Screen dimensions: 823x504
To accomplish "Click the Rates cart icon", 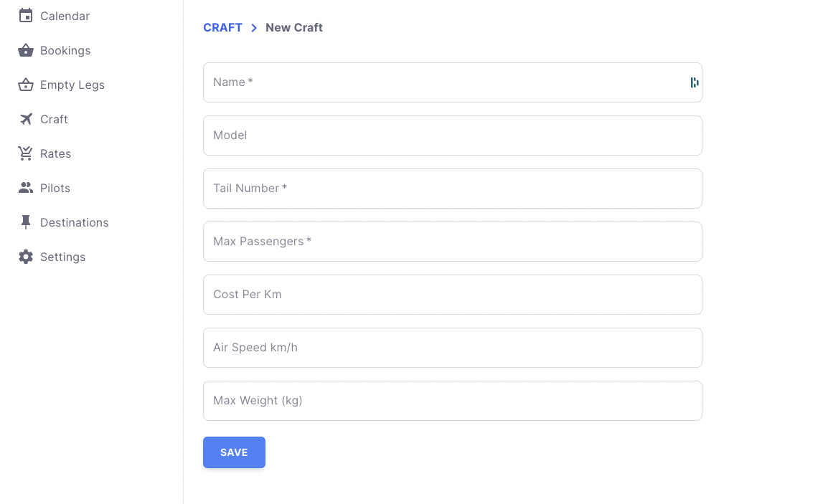I will [x=26, y=153].
